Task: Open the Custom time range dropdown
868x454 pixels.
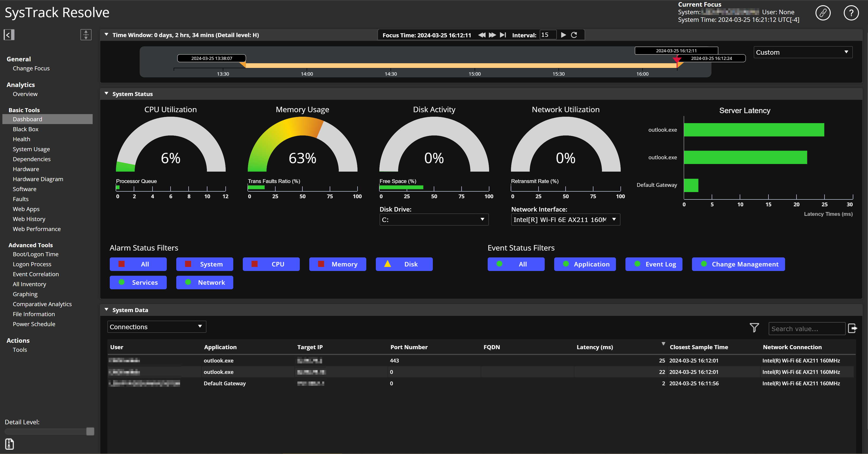Action: [803, 52]
